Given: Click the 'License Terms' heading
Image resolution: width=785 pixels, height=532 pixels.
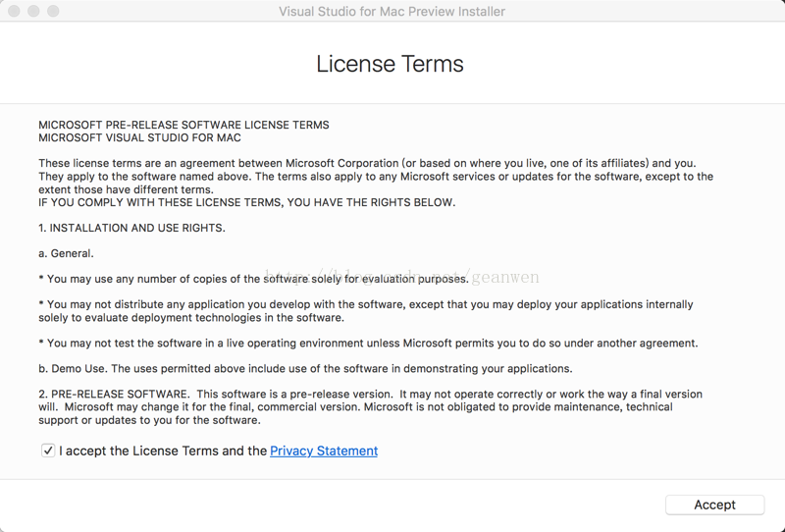Looking at the screenshot, I should coord(390,64).
